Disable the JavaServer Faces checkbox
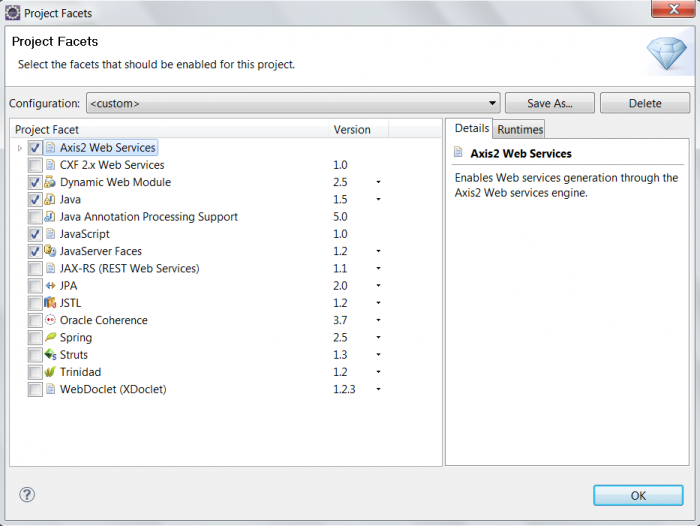 pyautogui.click(x=35, y=251)
